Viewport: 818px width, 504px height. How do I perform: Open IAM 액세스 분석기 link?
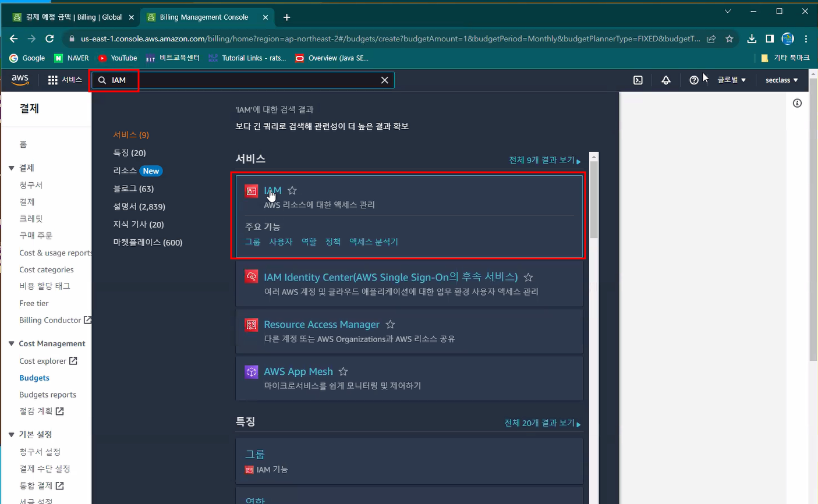tap(374, 242)
